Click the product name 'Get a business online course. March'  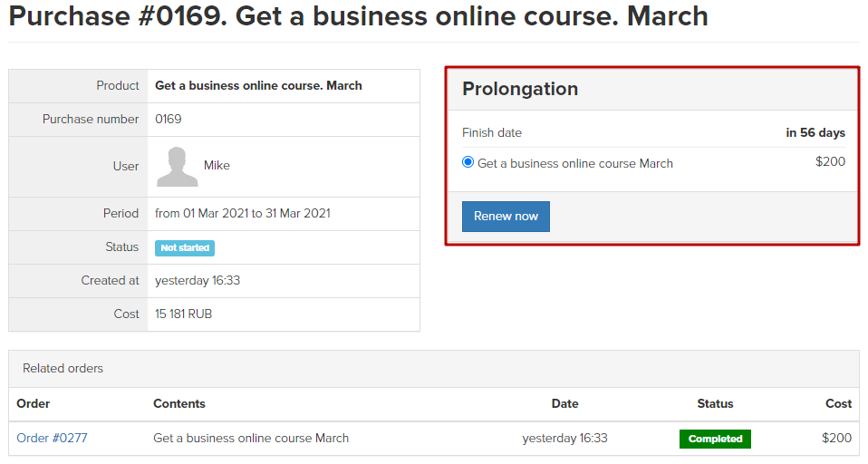pos(258,86)
